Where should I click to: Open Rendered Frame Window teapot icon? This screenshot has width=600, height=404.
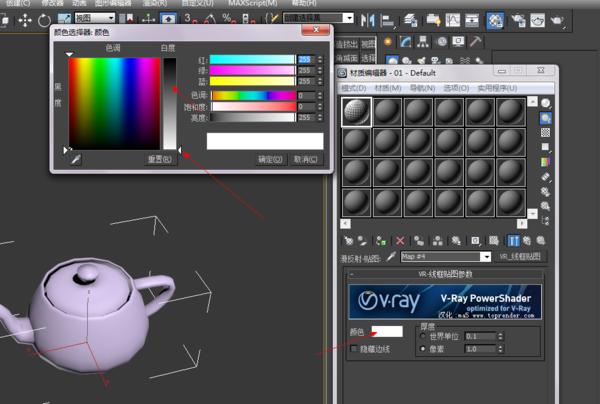tap(537, 20)
